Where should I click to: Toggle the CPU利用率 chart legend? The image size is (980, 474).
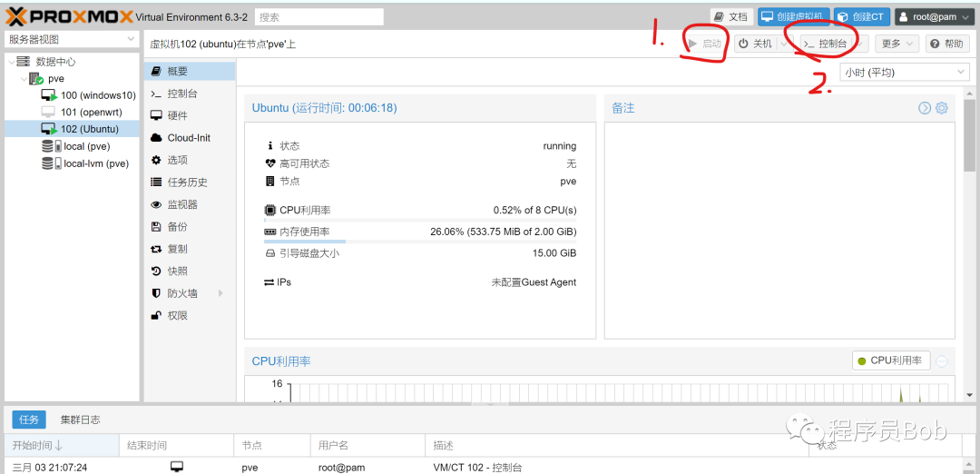coord(891,360)
